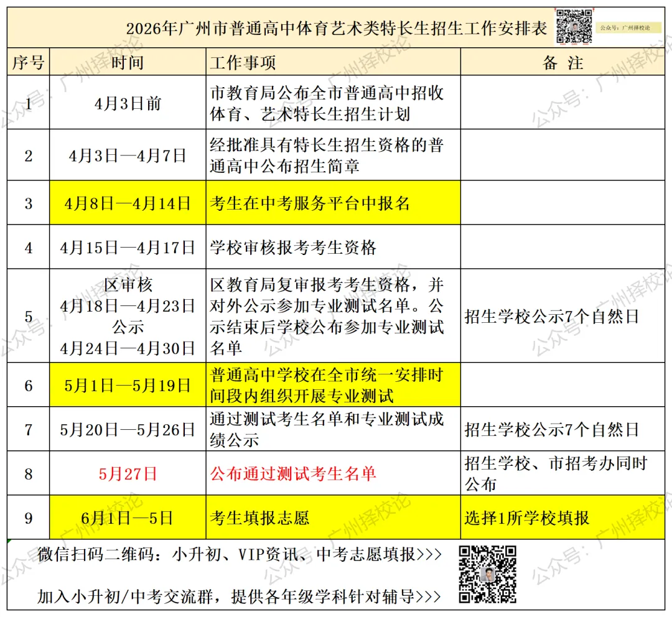This screenshot has height=617, width=672.
Task: Select '4月24日—4月30日' in row 5
Action: [128, 348]
